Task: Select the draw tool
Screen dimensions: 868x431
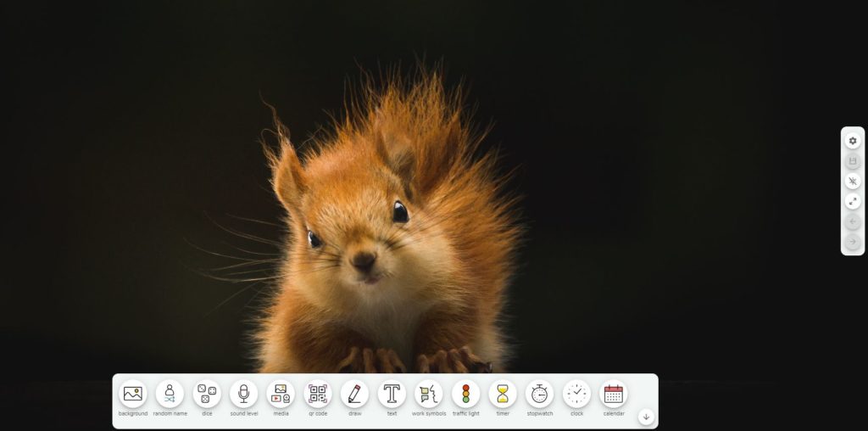Action: [x=354, y=394]
